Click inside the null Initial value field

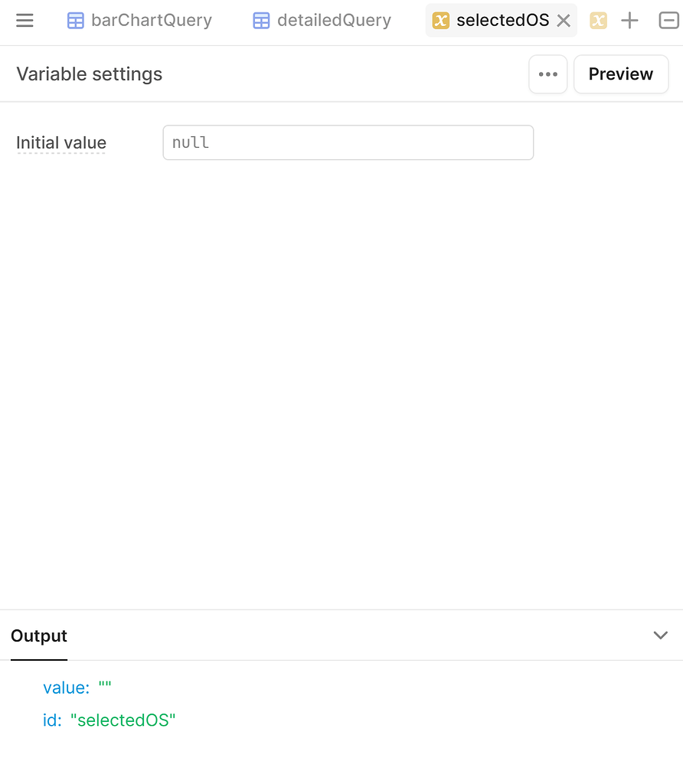(347, 142)
